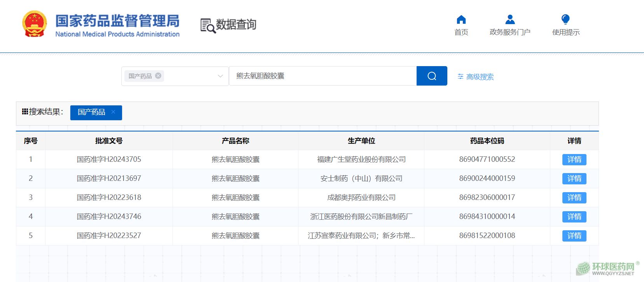644x282 pixels.
Task: Open 详情 for 安士制药（中山）row
Action: click(574, 179)
